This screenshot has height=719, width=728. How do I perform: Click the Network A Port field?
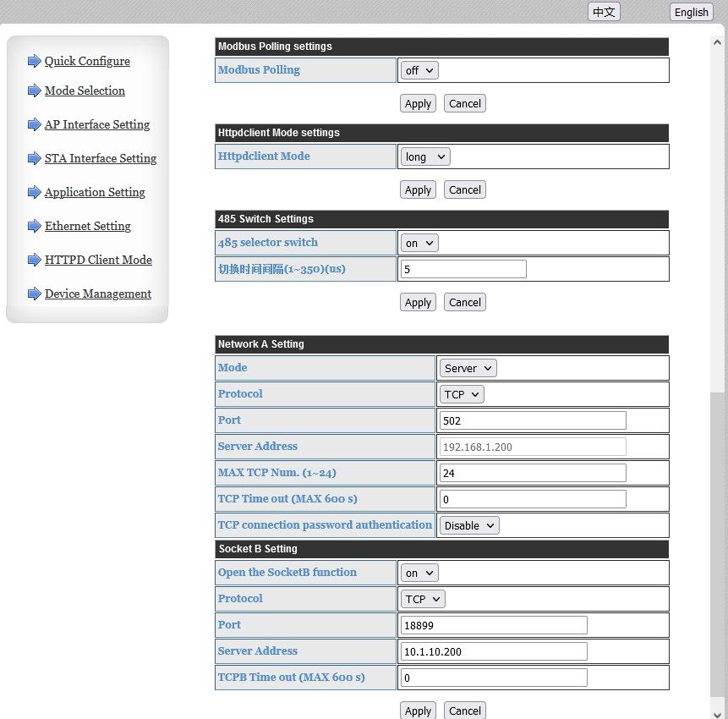click(533, 420)
